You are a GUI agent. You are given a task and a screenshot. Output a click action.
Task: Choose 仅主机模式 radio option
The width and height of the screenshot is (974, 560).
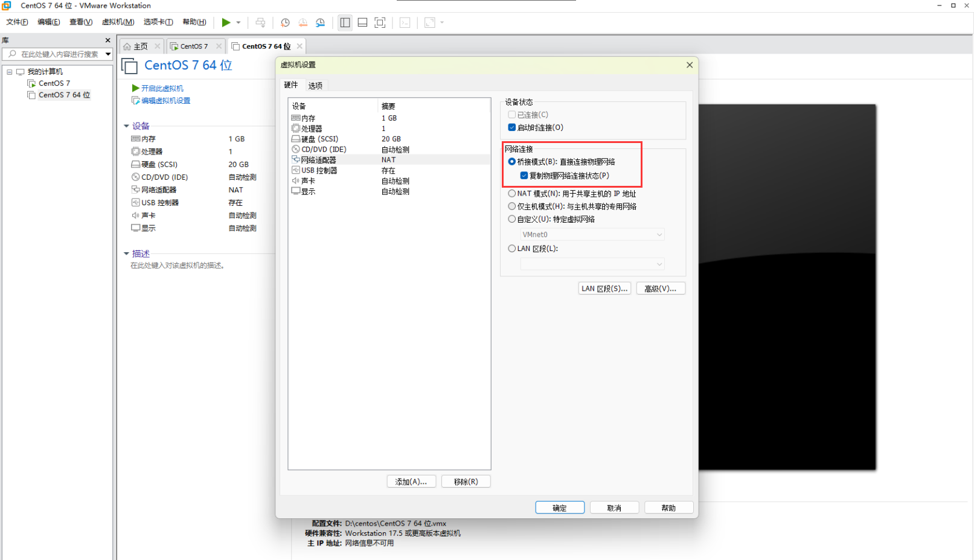[512, 206]
